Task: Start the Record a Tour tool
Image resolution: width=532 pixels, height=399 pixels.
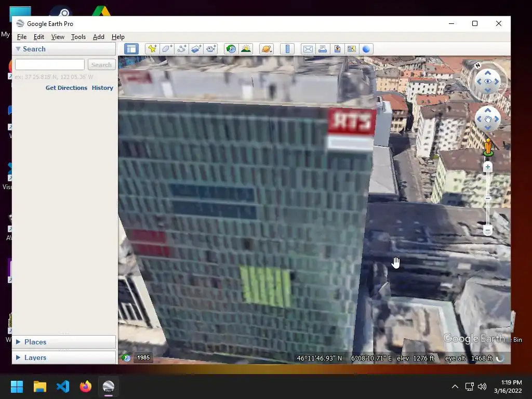Action: (x=211, y=49)
